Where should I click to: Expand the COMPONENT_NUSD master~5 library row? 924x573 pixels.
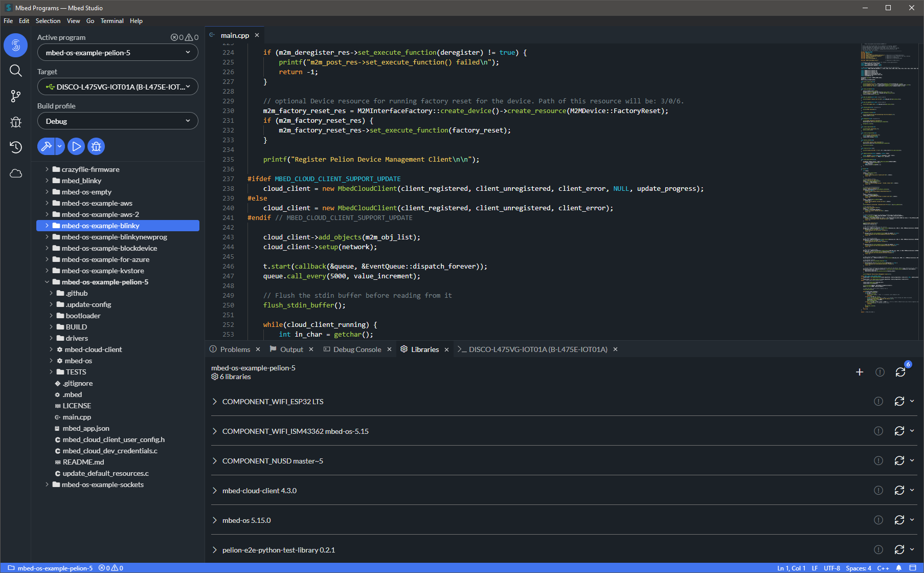(215, 461)
